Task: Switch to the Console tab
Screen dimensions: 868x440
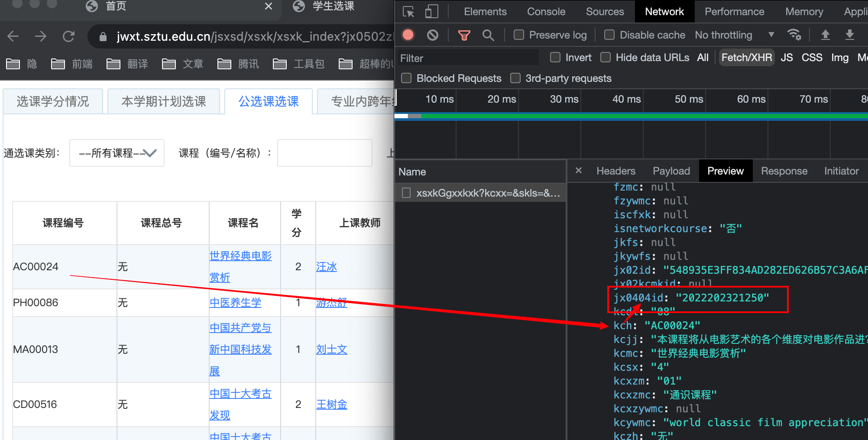Action: (546, 12)
